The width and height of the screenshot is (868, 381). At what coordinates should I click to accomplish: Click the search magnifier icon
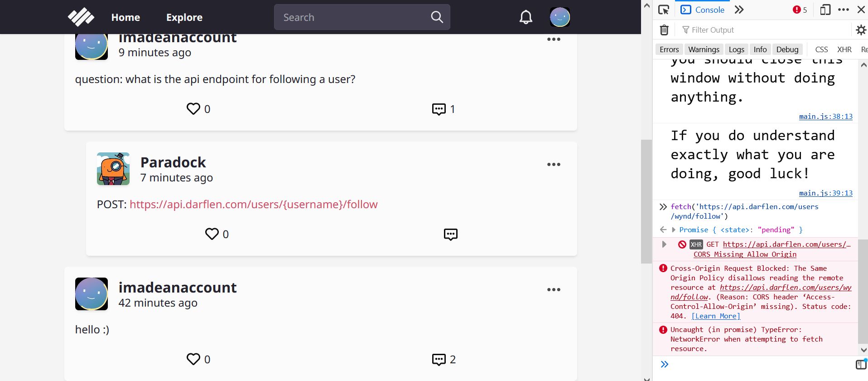pos(437,17)
